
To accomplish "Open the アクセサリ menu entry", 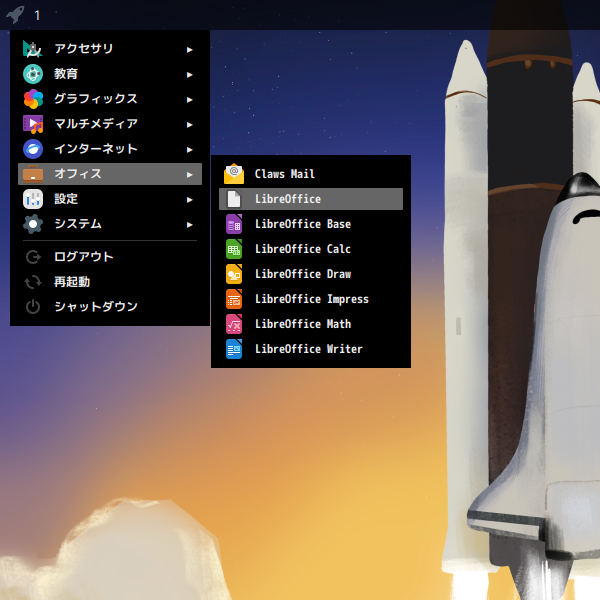I will point(110,49).
